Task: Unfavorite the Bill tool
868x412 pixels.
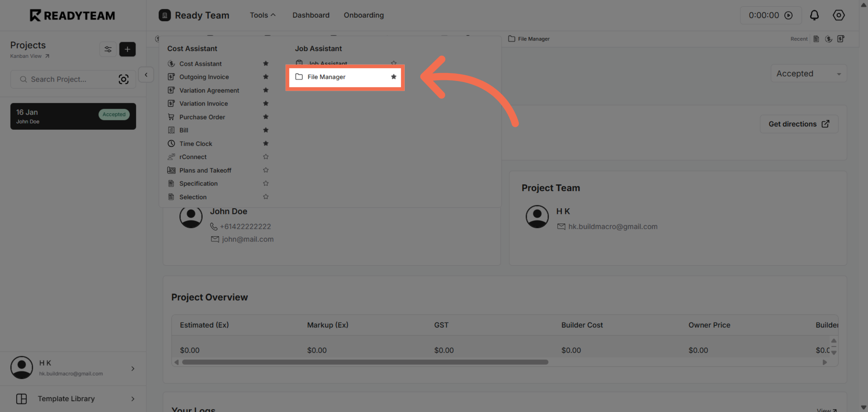Action: click(266, 130)
